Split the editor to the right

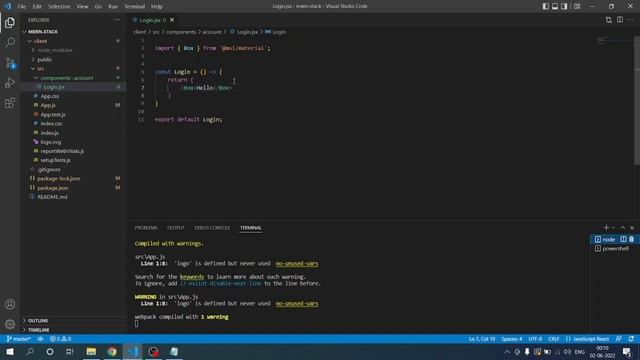pos(620,20)
